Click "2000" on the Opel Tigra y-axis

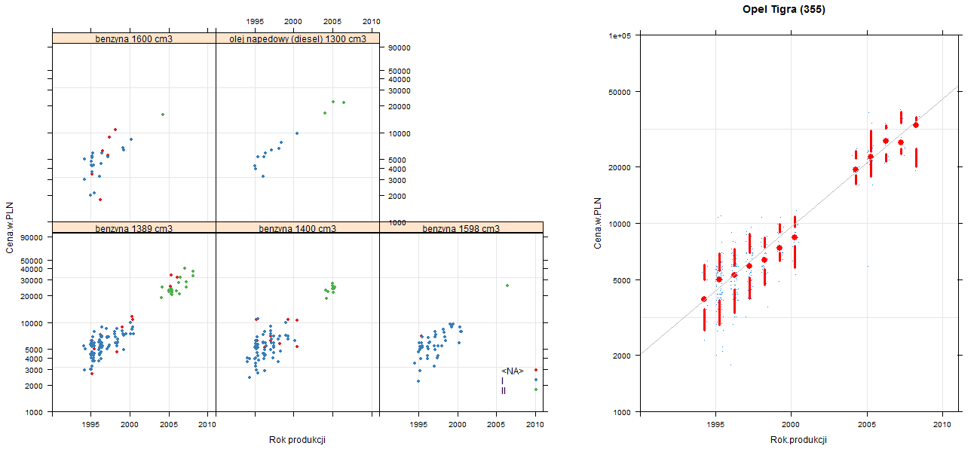coord(623,355)
